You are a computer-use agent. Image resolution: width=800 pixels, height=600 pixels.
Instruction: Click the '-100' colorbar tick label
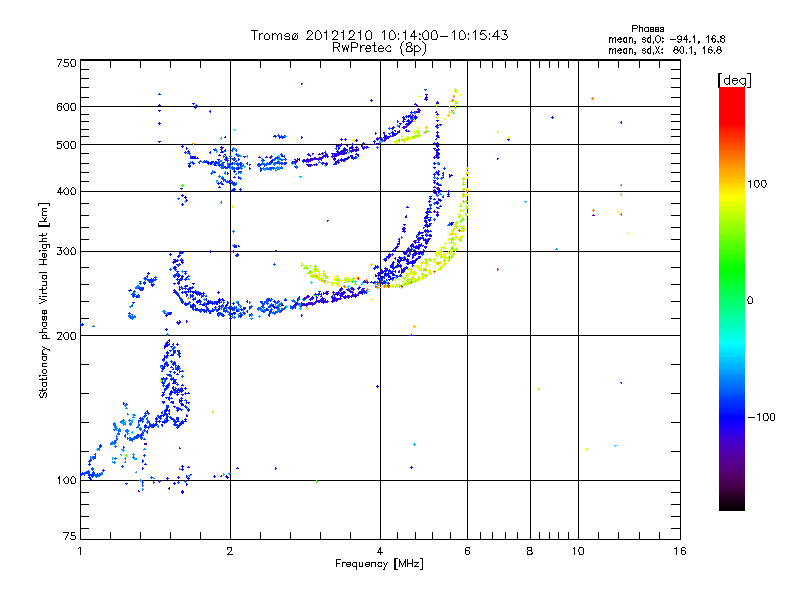tap(761, 417)
